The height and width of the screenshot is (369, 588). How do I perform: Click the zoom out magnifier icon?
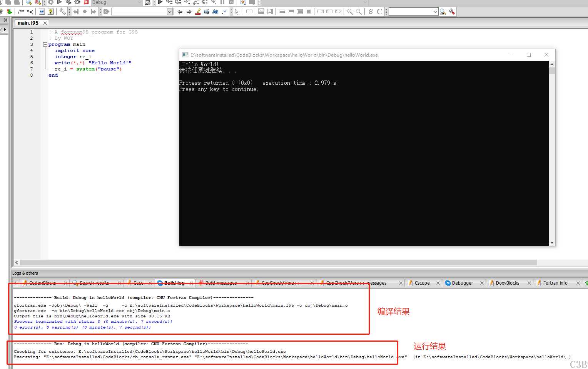pyautogui.click(x=359, y=12)
